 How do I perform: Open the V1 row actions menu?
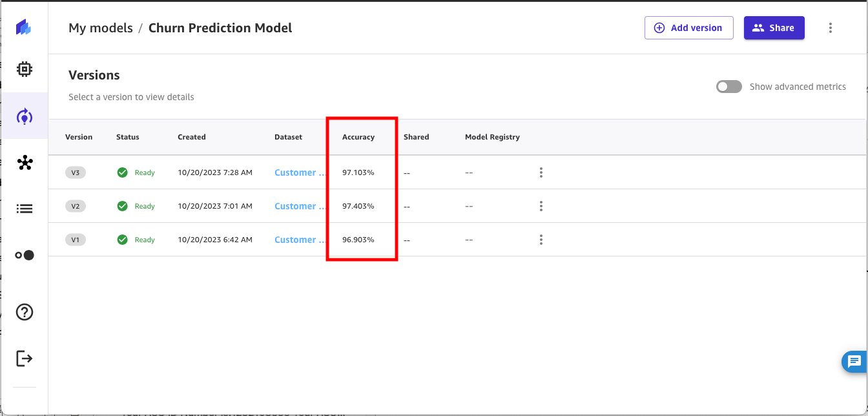point(541,240)
